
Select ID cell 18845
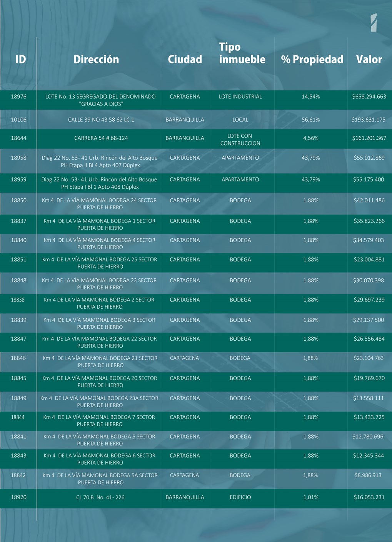pyautogui.click(x=18, y=378)
